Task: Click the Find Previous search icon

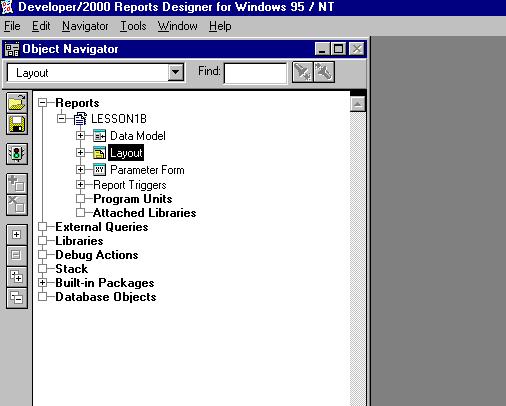Action: (324, 72)
